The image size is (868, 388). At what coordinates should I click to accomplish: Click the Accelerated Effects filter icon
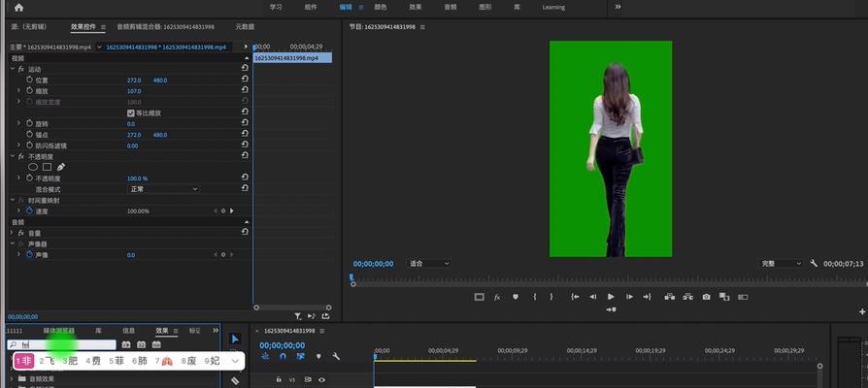[x=126, y=344]
